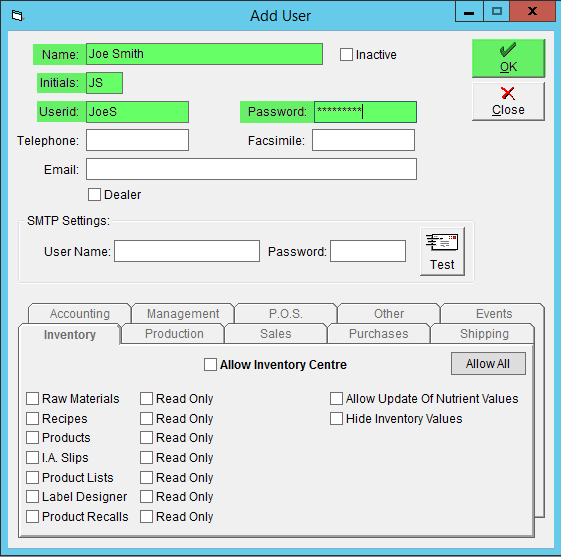Click into the Email input field
This screenshot has height=557, width=561.
251,169
